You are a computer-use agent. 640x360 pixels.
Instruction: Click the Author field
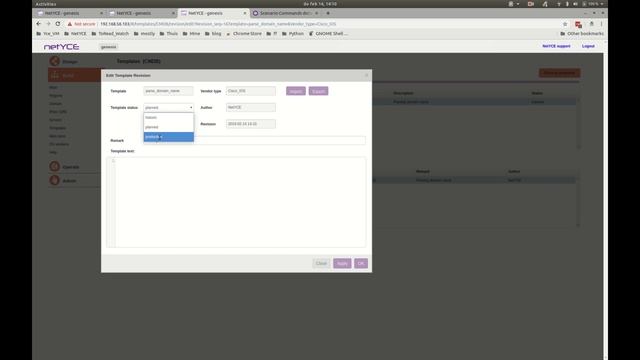[x=251, y=107]
